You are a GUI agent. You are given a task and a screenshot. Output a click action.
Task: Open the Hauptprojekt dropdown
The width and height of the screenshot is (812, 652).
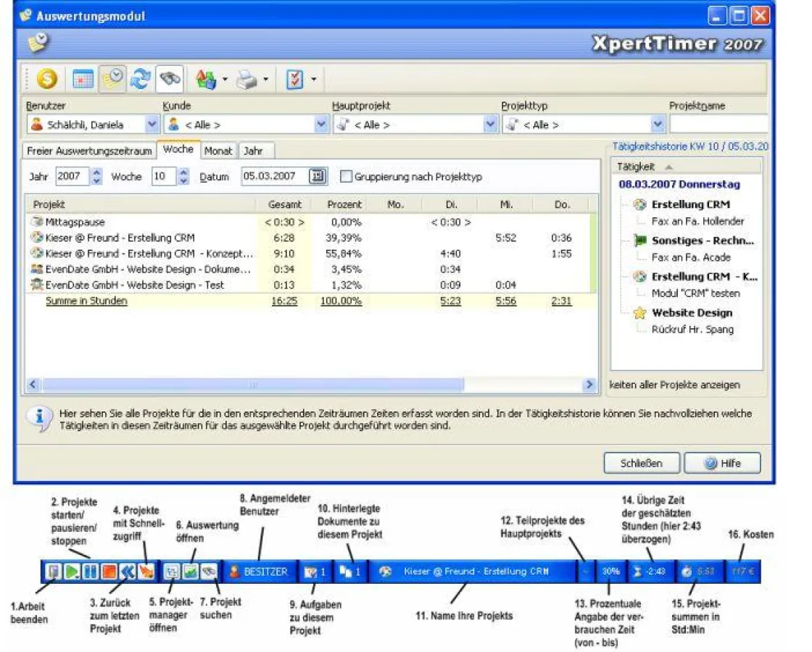pos(489,124)
